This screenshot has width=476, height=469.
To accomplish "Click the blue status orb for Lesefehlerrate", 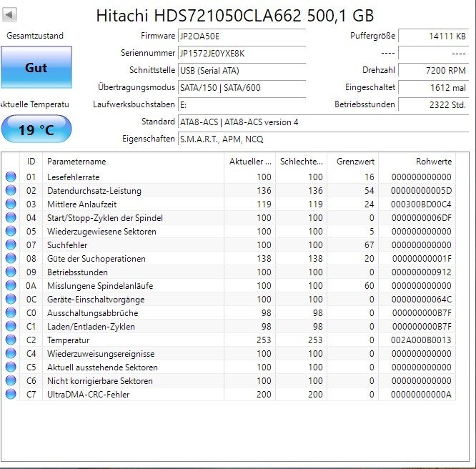I will coord(11,177).
